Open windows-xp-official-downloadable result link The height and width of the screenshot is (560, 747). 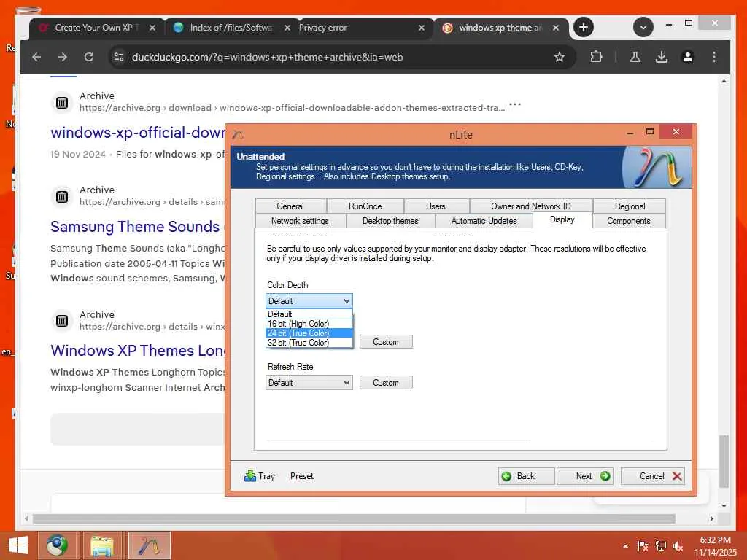pyautogui.click(x=138, y=133)
